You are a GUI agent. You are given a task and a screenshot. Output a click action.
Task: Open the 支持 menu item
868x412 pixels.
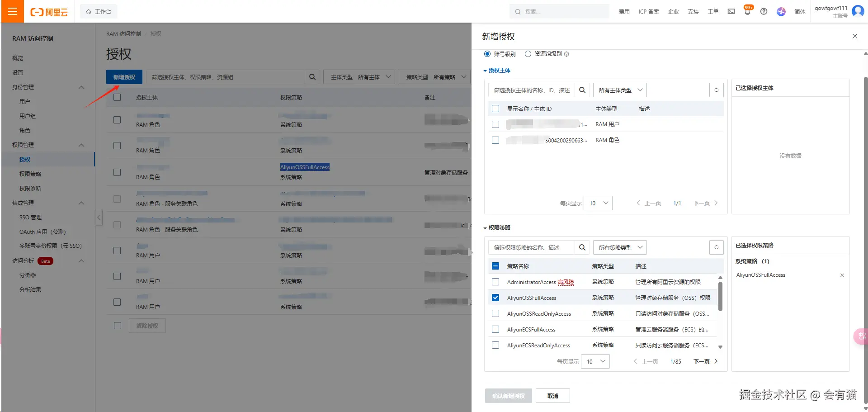pyautogui.click(x=693, y=12)
